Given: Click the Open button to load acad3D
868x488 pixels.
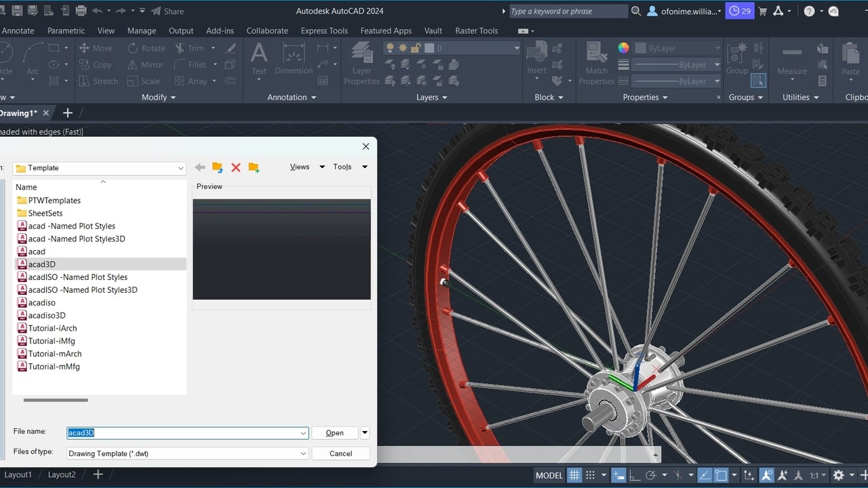Looking at the screenshot, I should 334,432.
